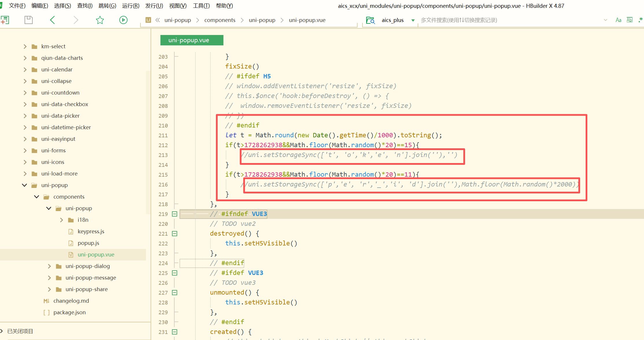The height and width of the screenshot is (340, 644).
Task: Click the run play icon
Action: click(123, 20)
